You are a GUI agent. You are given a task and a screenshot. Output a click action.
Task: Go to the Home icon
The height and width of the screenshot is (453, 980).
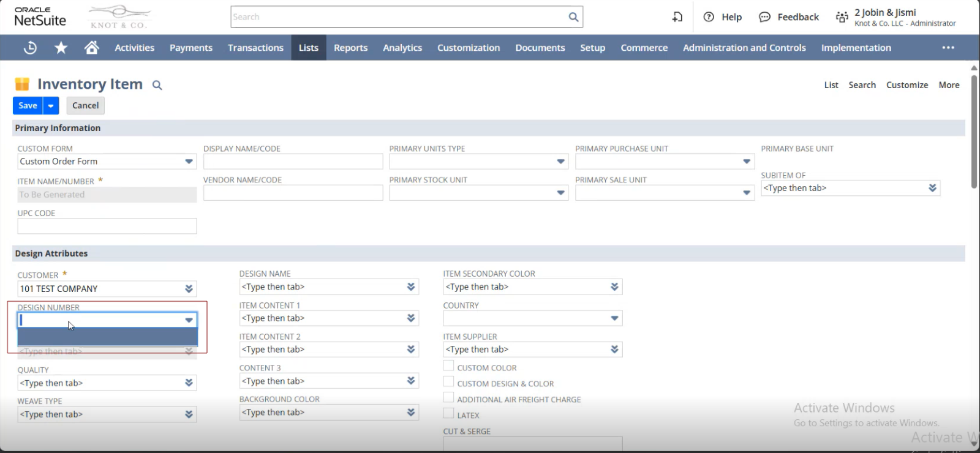[92, 48]
